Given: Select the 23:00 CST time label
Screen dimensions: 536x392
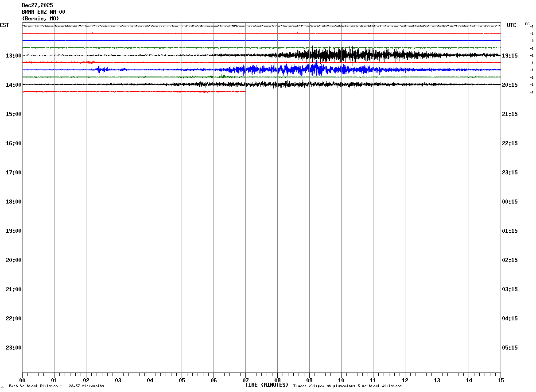Looking at the screenshot, I should click(x=14, y=347).
